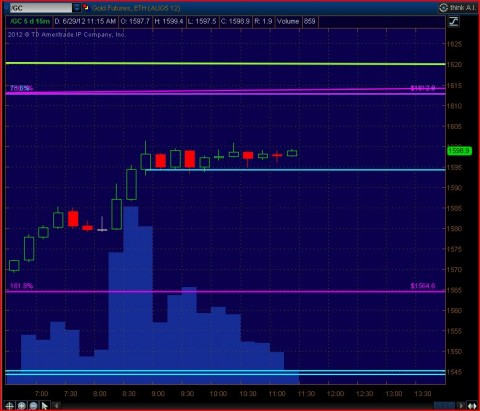
Task: Click the 161.8% Fibonacci level label
Action: pyautogui.click(x=21, y=286)
